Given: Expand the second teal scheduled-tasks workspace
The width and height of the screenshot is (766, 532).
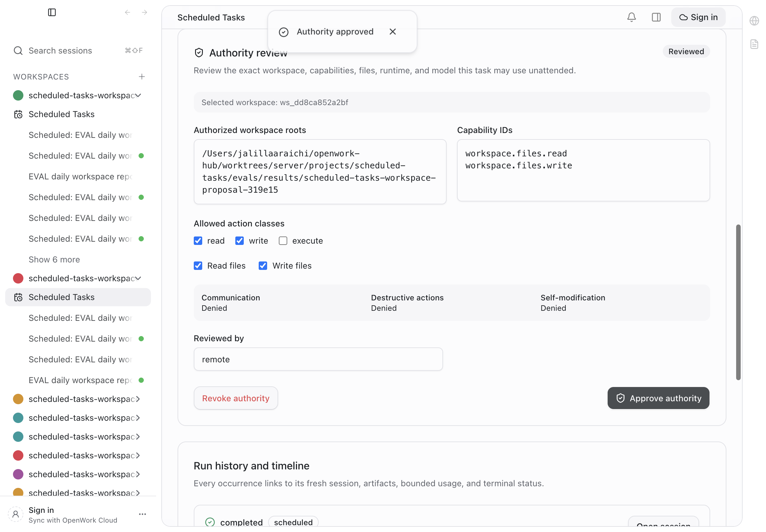Looking at the screenshot, I should coord(138,436).
